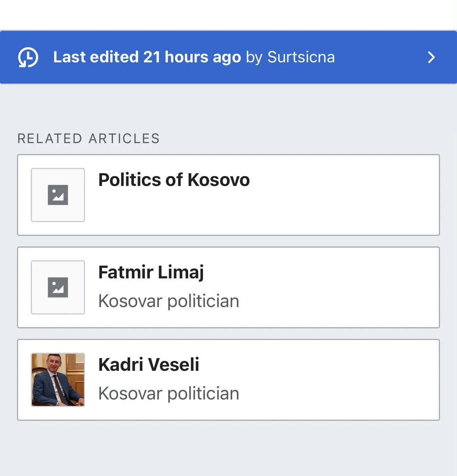Open contributor name Surtsicna
The width and height of the screenshot is (457, 476).
[x=301, y=57]
